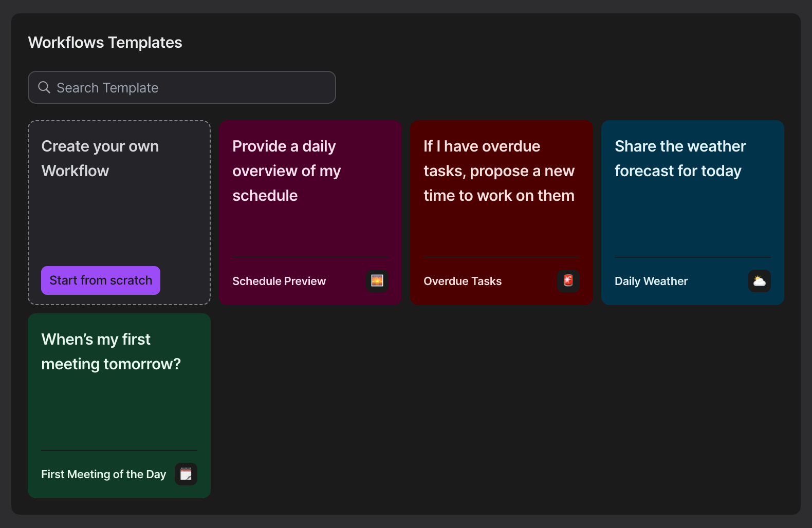Open the calendar icon on First Meeting

click(x=186, y=474)
